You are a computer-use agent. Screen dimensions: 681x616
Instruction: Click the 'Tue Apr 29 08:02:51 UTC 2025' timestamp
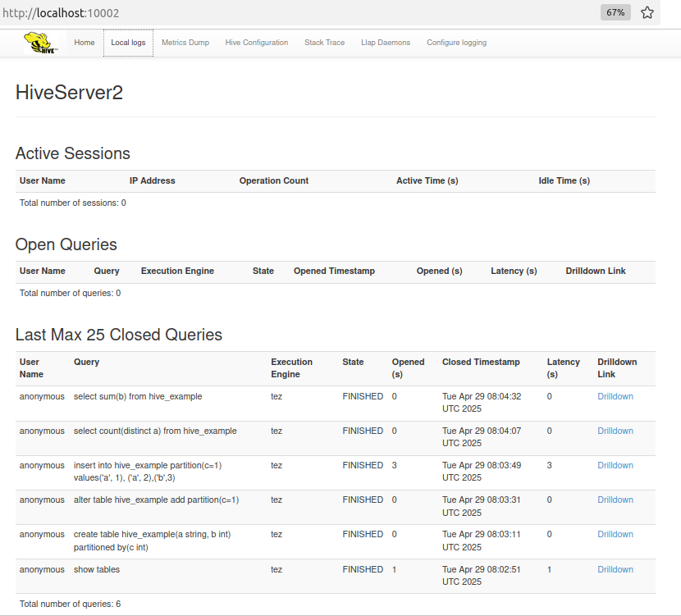(482, 575)
